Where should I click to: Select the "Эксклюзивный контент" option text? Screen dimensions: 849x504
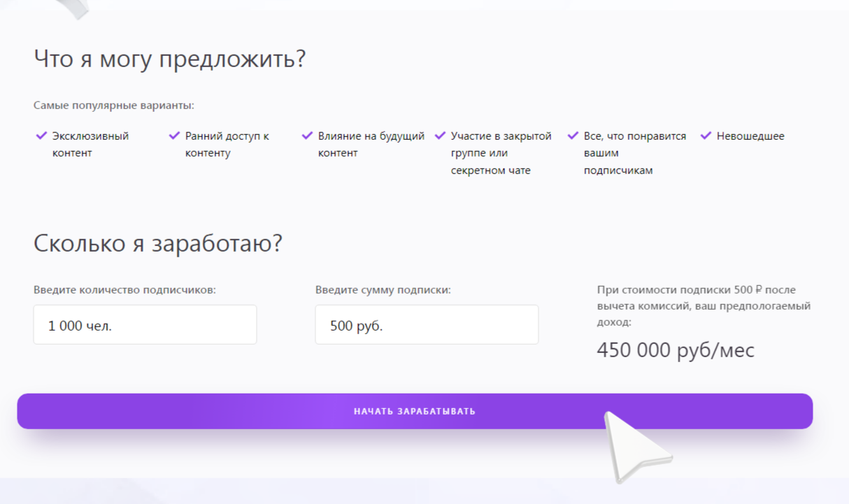click(90, 144)
